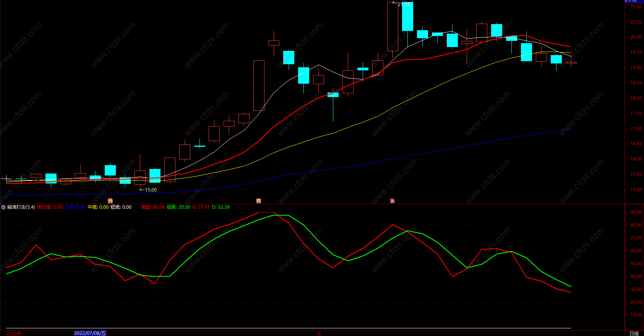644x336 pixels.
Task: Select the 短底: 0.00 readout
Action: click(x=121, y=207)
